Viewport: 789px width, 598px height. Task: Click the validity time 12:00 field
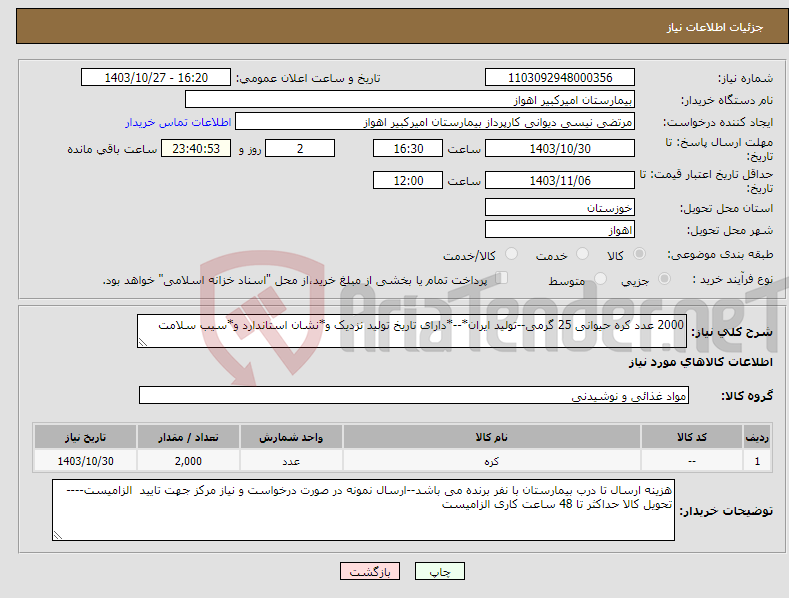coord(408,180)
